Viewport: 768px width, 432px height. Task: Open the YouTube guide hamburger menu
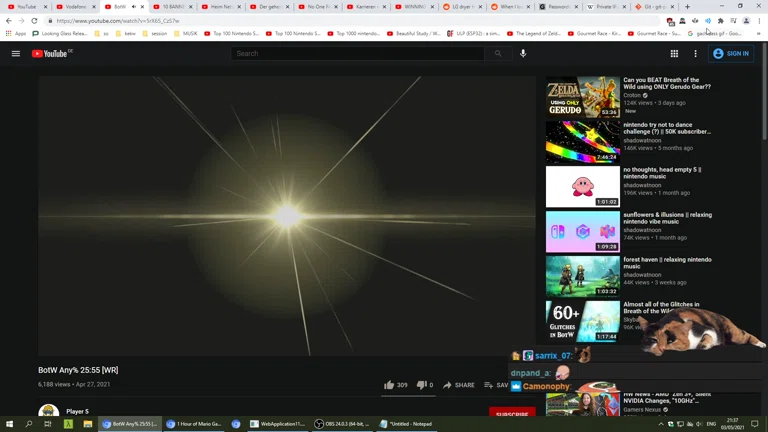click(16, 54)
